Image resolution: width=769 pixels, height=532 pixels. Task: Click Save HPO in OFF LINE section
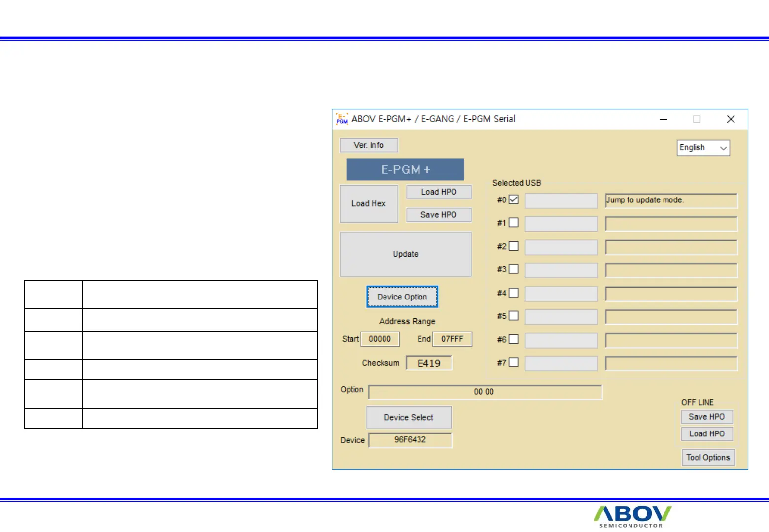[x=707, y=417]
